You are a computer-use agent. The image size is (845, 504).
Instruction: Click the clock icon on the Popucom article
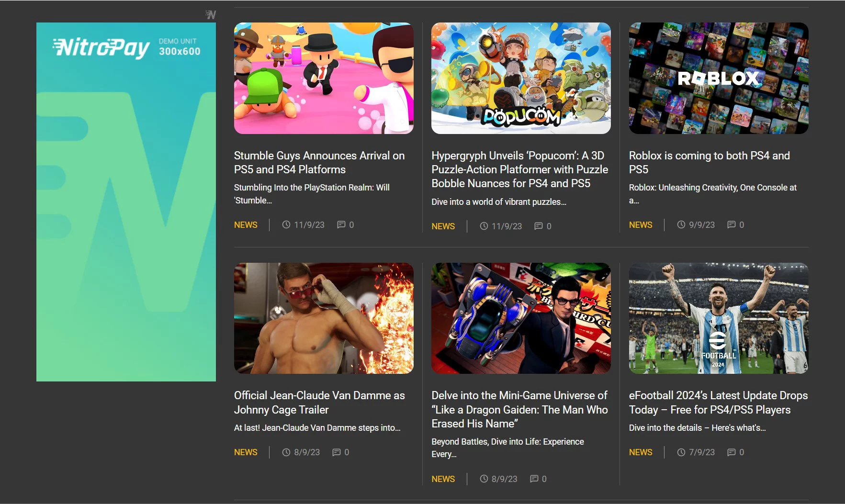point(484,226)
